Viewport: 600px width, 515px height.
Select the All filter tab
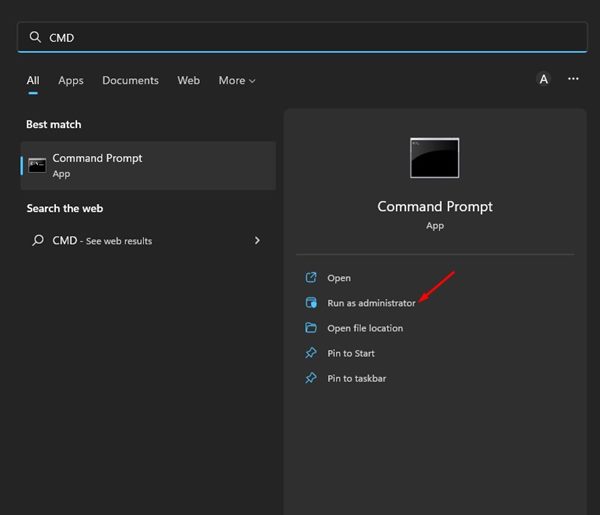(x=33, y=80)
